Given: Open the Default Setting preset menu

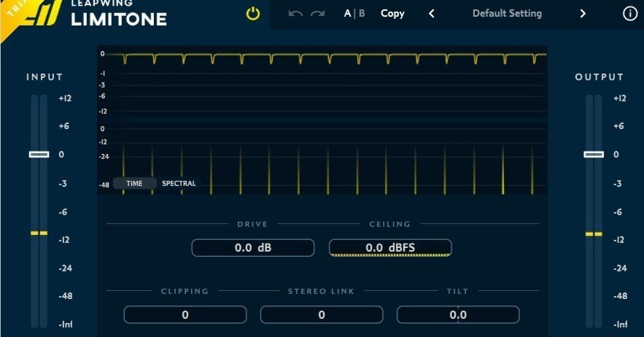Looking at the screenshot, I should 507,14.
